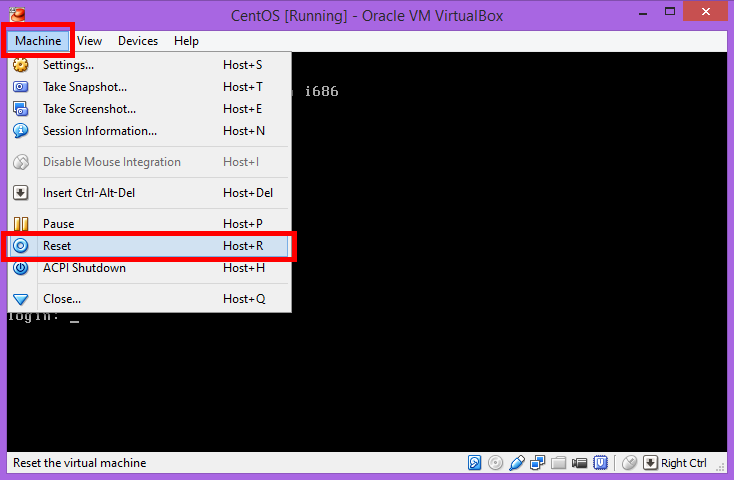Click Host+E shortcut text
Image resolution: width=734 pixels, height=480 pixels.
(242, 109)
